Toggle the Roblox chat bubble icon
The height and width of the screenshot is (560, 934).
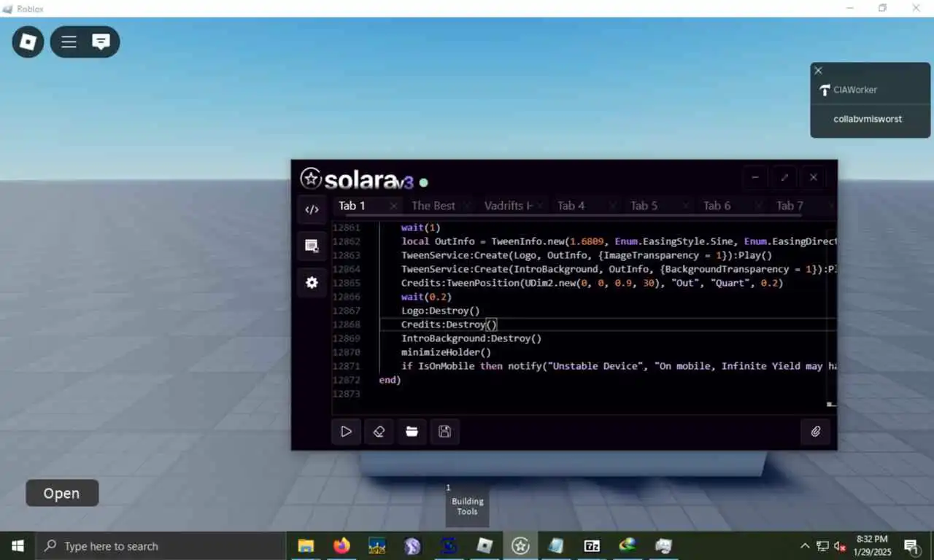[x=101, y=42]
